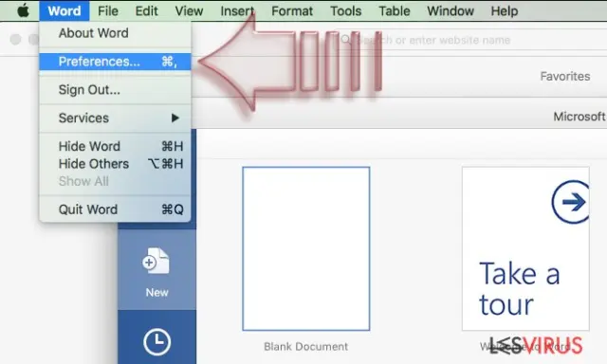Image resolution: width=607 pixels, height=364 pixels.
Task: Open the Insert menu
Action: (237, 10)
